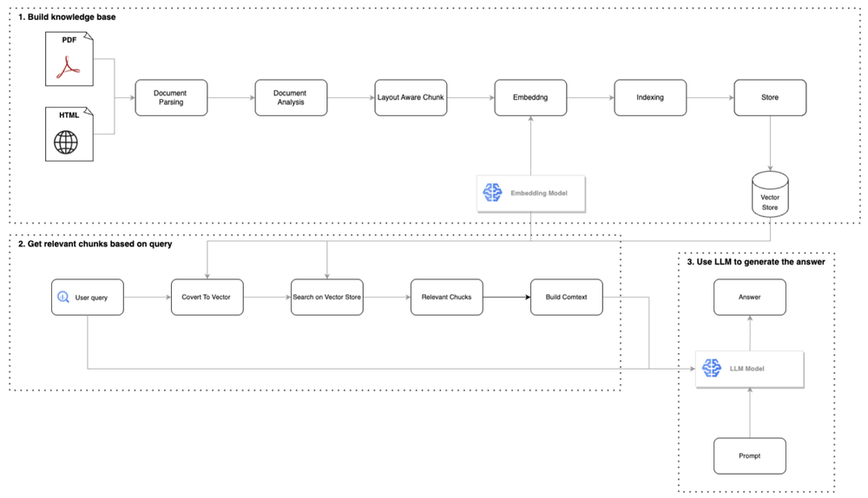
Task: Select the Prompt box
Action: (750, 456)
